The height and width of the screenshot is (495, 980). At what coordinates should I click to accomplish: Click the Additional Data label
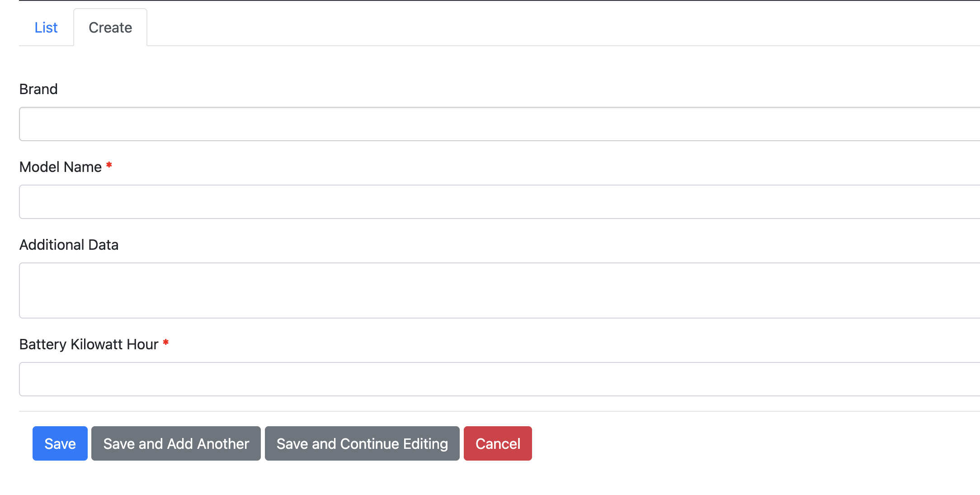click(x=69, y=245)
